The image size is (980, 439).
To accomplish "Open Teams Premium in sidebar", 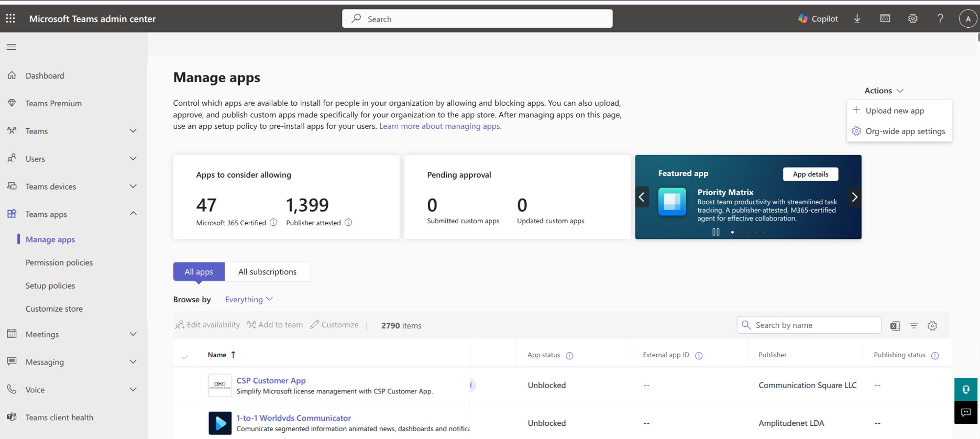I will pos(53,104).
